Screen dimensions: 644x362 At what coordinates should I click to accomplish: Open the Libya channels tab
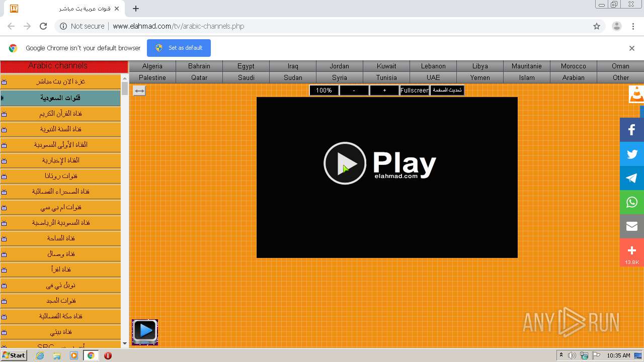pyautogui.click(x=480, y=66)
